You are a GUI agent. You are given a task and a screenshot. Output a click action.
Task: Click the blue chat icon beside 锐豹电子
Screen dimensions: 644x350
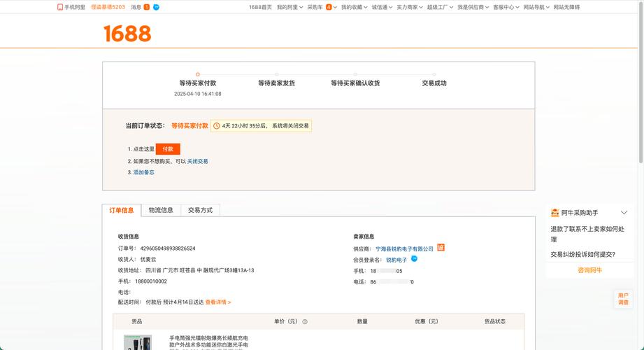click(x=415, y=259)
